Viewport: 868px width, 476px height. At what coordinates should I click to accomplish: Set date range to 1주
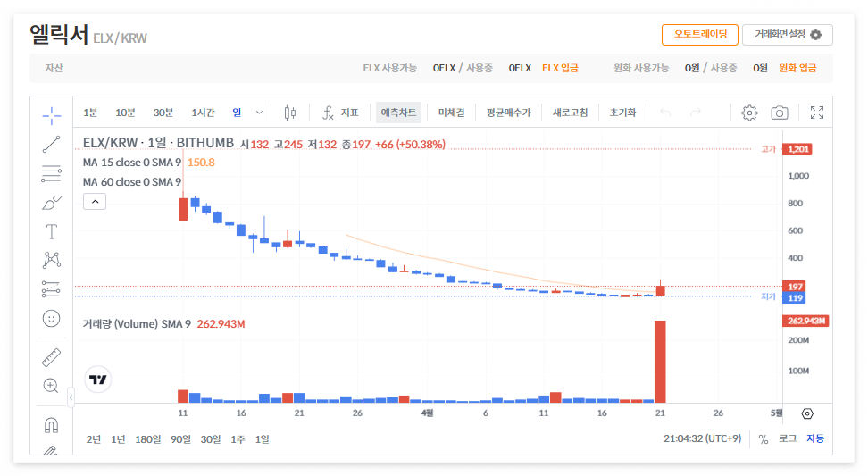coord(238,439)
